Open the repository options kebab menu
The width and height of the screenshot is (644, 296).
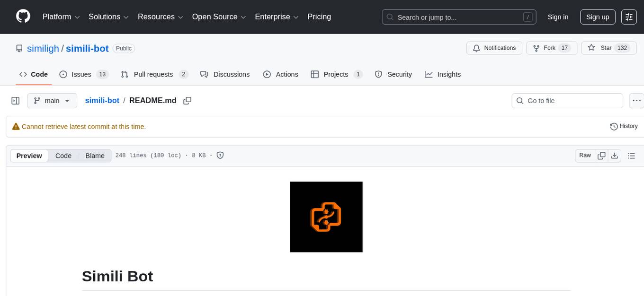(x=636, y=100)
